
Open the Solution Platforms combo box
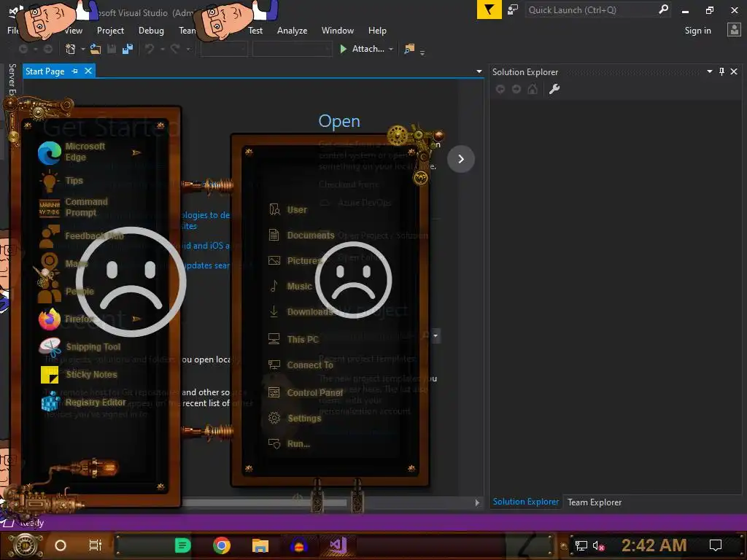click(x=292, y=49)
